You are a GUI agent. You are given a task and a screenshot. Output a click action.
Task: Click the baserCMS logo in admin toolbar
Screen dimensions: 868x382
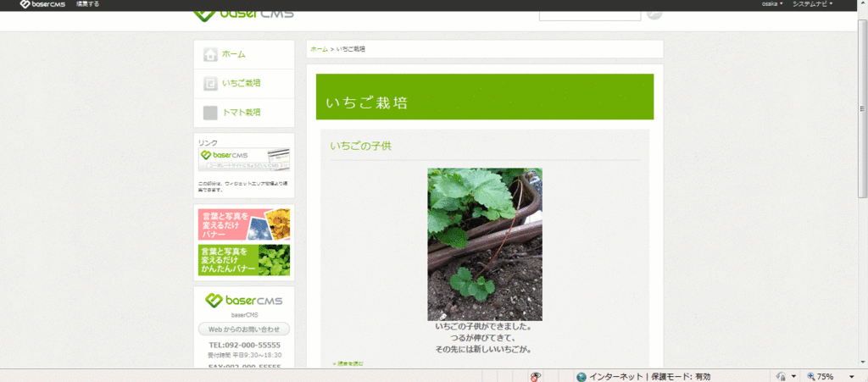42,4
